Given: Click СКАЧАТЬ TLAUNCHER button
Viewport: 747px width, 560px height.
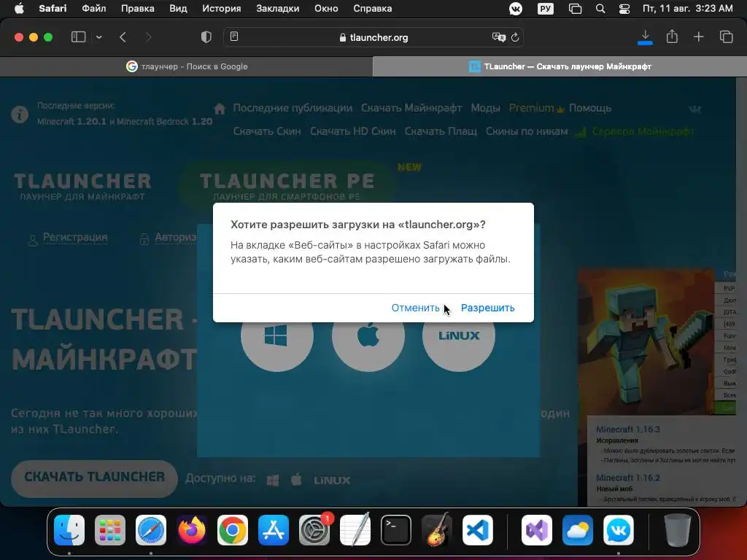Looking at the screenshot, I should [x=94, y=478].
